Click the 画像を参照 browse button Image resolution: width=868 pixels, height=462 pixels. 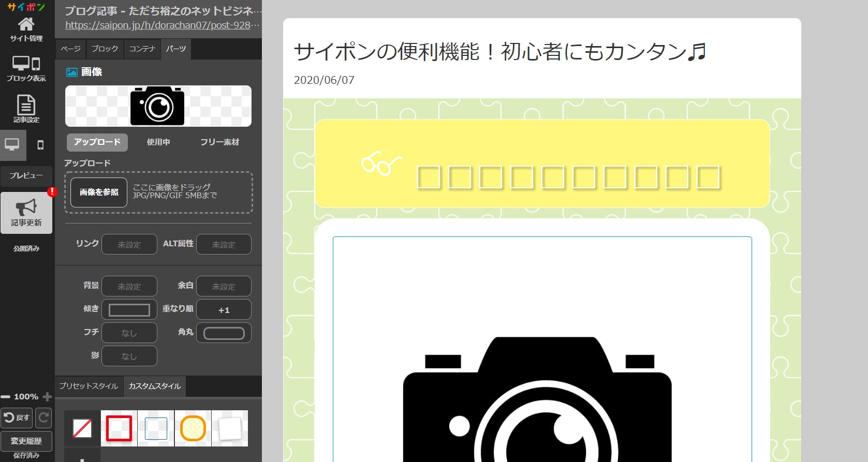[99, 192]
